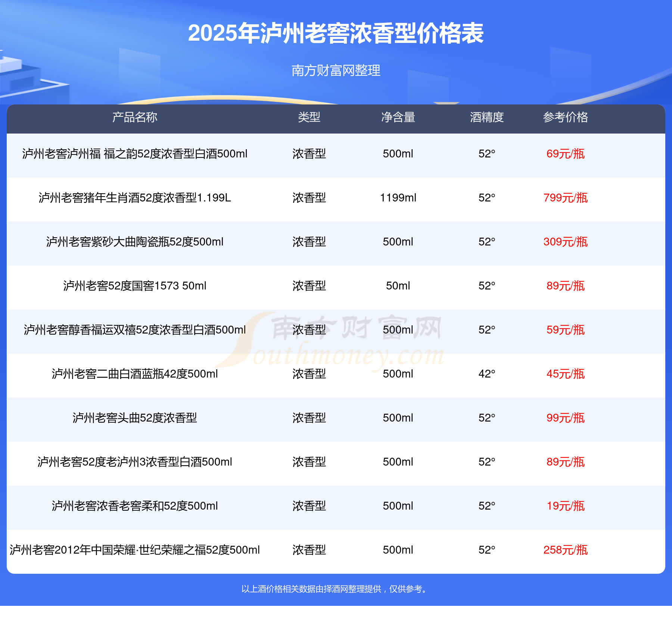The image size is (672, 623).
Task: Click the 50ml net content cell
Action: [398, 286]
